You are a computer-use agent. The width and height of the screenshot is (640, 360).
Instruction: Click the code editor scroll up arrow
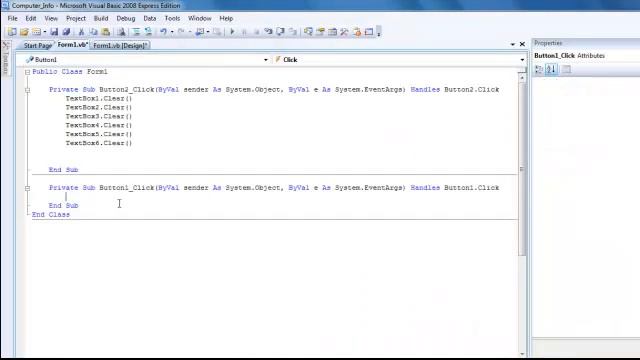click(x=522, y=78)
